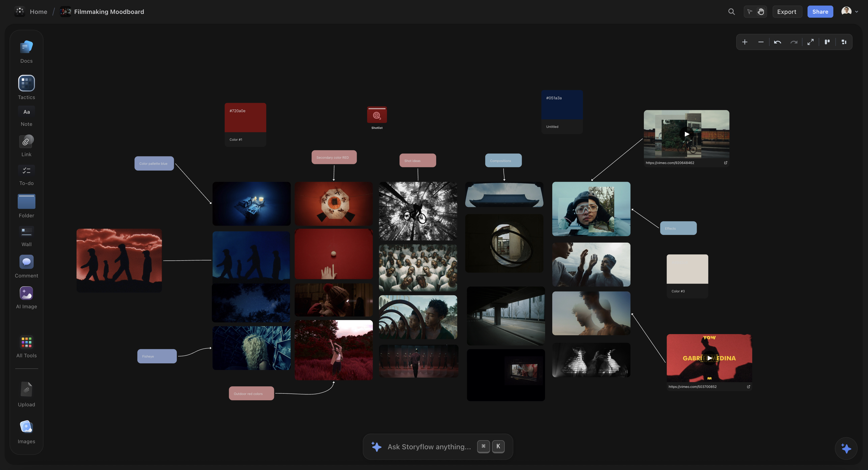
Task: Share the moodboard
Action: (820, 11)
